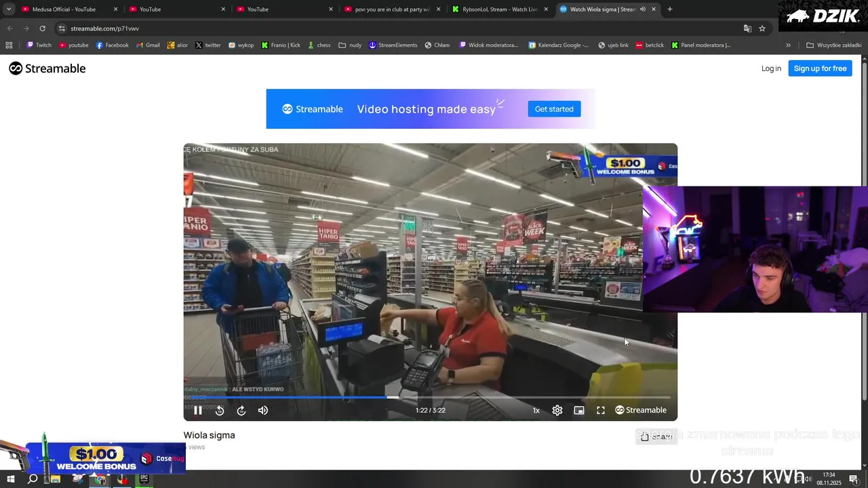Pause the video with the pause button
868x488 pixels.
pos(197,410)
